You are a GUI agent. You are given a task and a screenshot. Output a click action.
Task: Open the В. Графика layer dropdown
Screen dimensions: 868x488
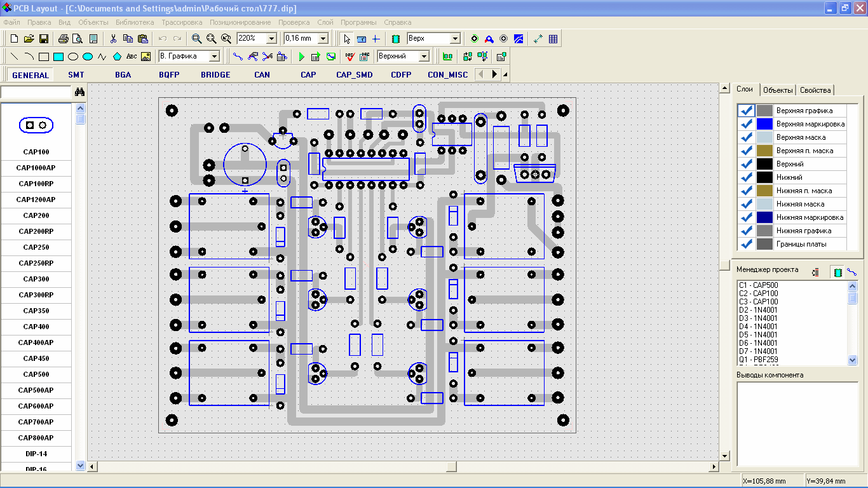(214, 57)
